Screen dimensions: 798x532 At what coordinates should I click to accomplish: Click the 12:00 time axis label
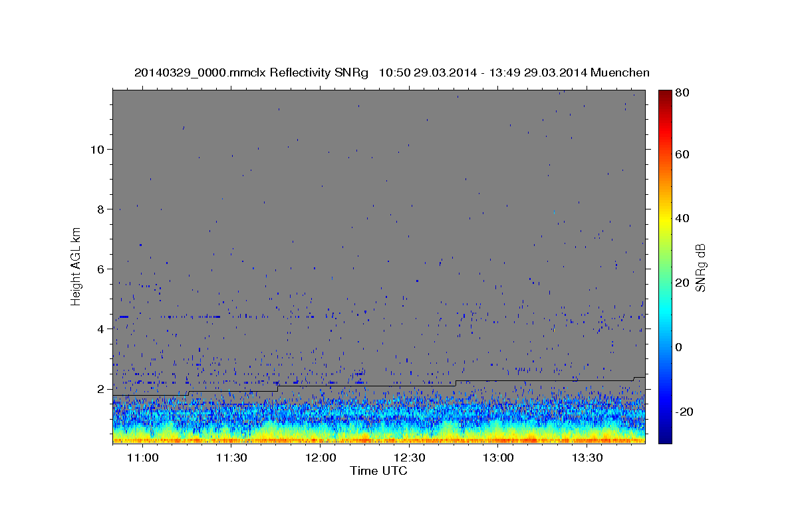coord(321,458)
